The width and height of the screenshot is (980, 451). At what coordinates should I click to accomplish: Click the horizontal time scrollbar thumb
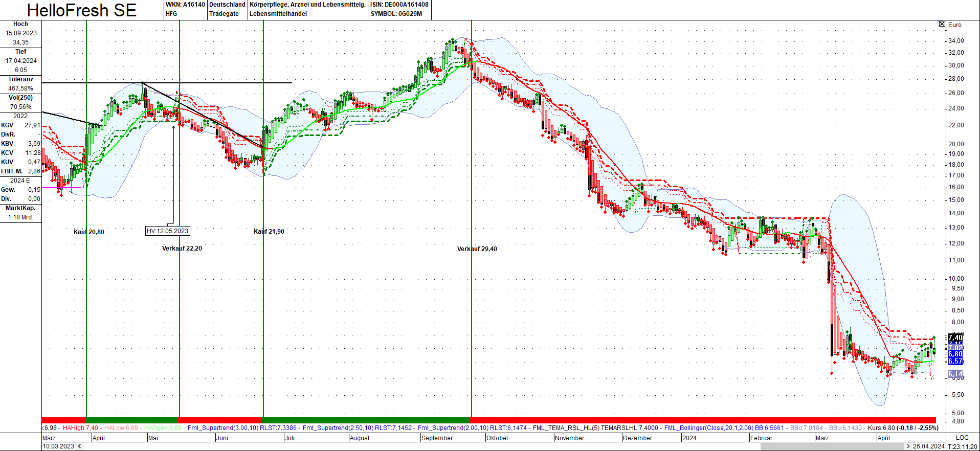(x=832, y=446)
